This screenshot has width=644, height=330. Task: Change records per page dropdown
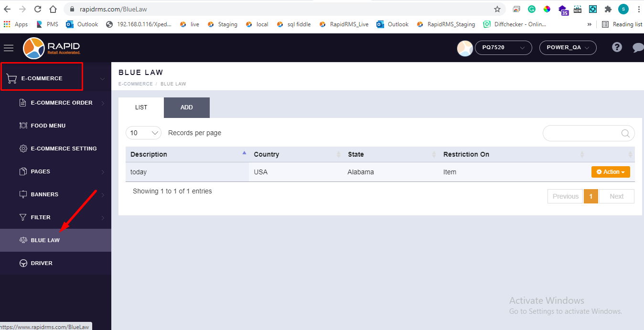[x=143, y=133]
